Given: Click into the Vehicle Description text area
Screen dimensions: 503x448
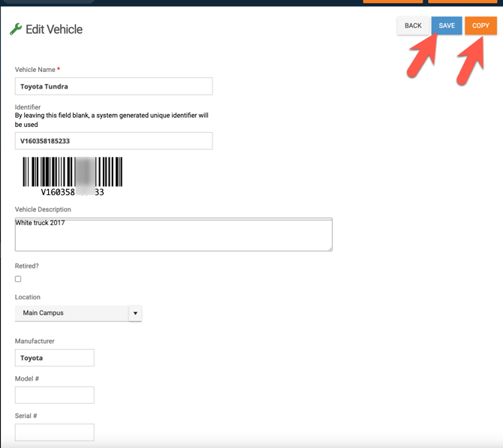Looking at the screenshot, I should click(x=173, y=236).
